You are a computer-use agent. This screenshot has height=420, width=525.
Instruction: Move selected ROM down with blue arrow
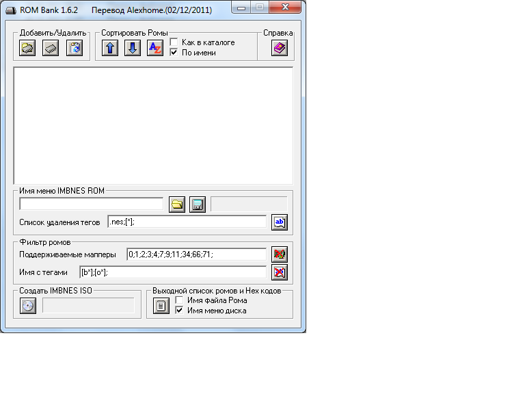click(x=133, y=48)
